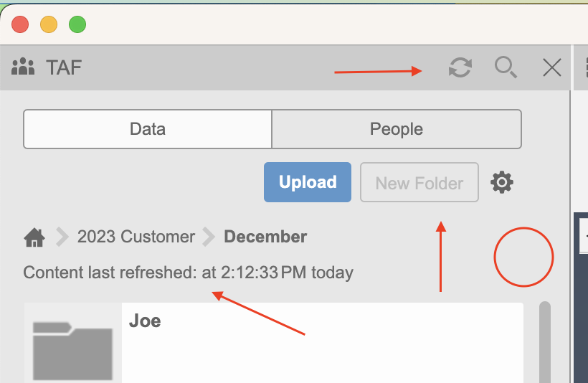The height and width of the screenshot is (383, 588).
Task: Open settings via the gear icon
Action: [x=502, y=183]
